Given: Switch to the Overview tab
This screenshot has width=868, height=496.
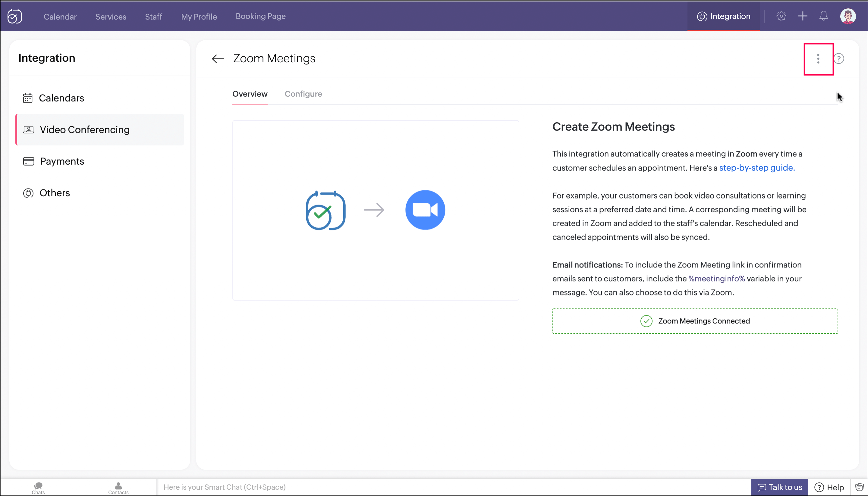Looking at the screenshot, I should pyautogui.click(x=250, y=94).
